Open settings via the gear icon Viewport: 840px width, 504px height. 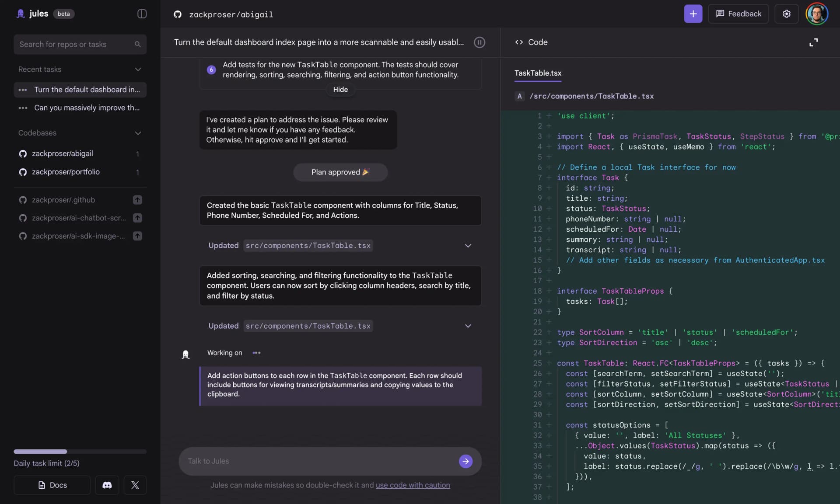pyautogui.click(x=786, y=14)
